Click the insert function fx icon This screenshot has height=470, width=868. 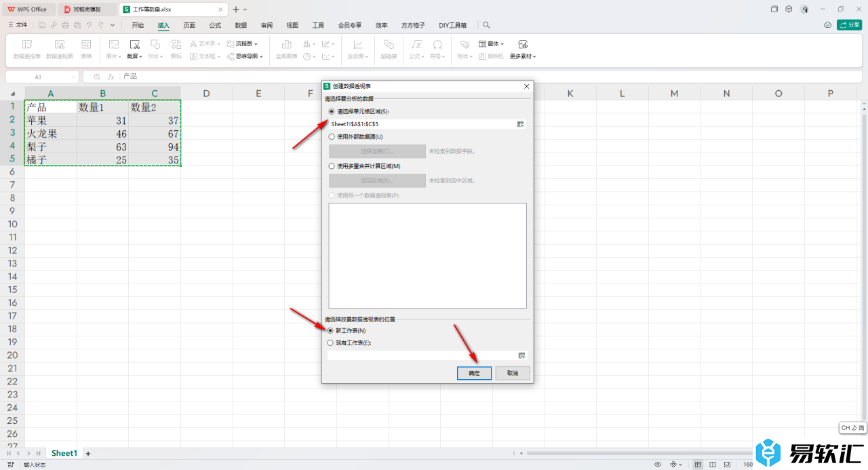111,77
